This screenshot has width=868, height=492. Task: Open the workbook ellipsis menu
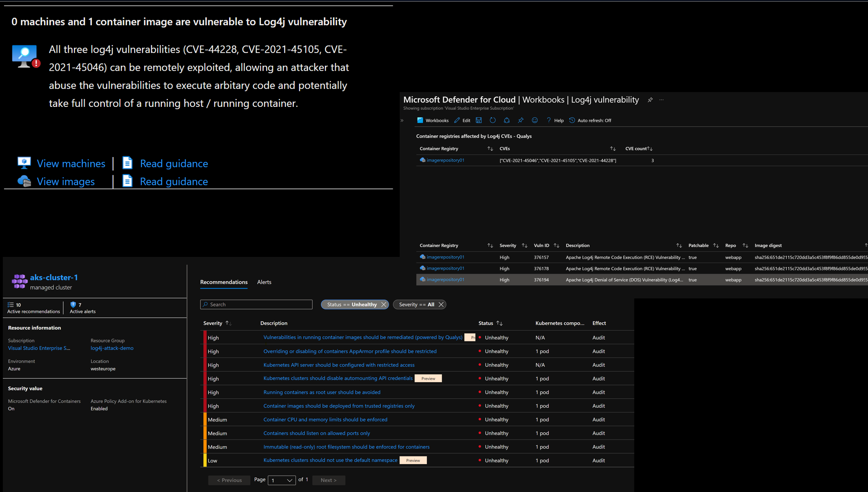(x=661, y=99)
